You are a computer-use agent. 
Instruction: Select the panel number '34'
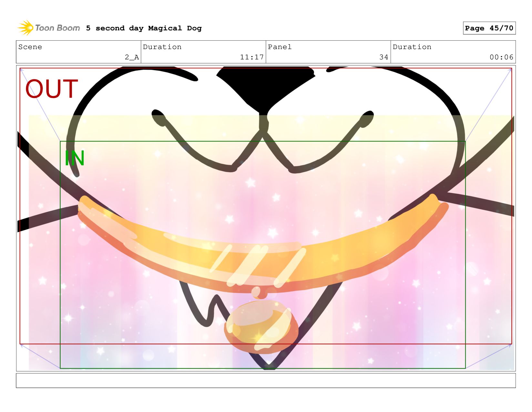(x=384, y=57)
